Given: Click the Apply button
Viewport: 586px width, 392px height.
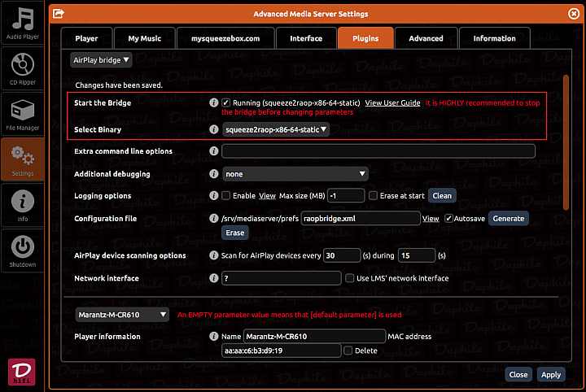Looking at the screenshot, I should coord(551,374).
